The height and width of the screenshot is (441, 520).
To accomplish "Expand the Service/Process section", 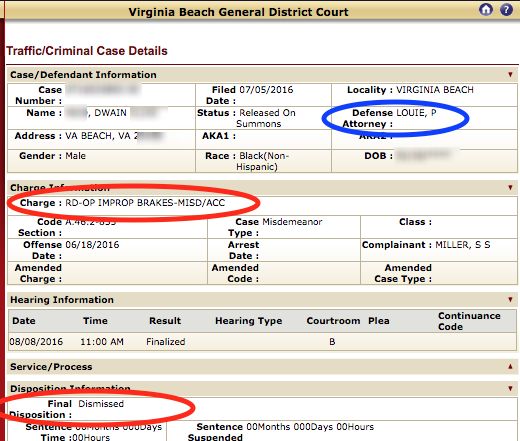I will click(x=510, y=367).
